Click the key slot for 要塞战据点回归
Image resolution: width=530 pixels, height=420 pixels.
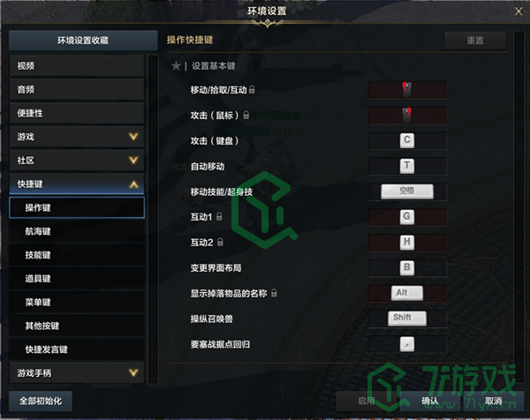(407, 344)
